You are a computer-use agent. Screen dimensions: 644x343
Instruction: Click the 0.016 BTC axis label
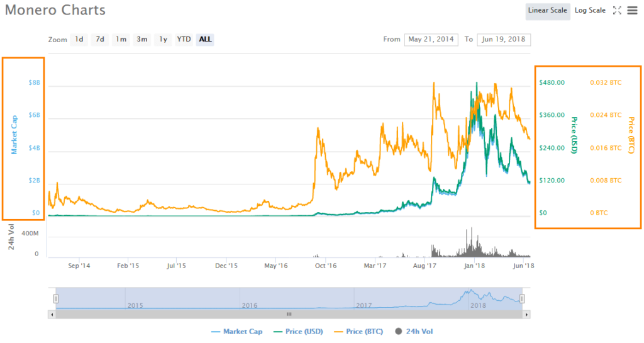pos(606,148)
